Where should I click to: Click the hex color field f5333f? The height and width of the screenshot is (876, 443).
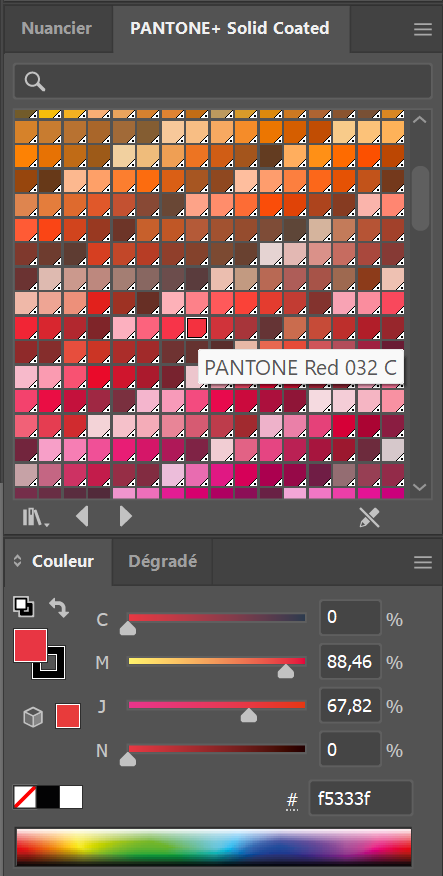tap(360, 798)
